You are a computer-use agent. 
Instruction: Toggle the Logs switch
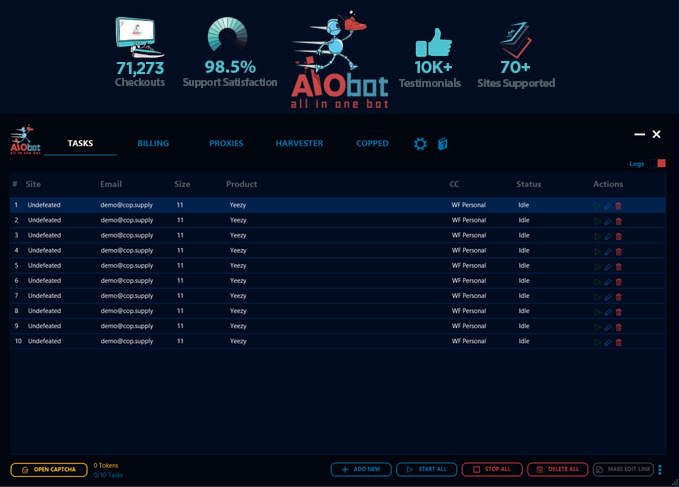coord(660,163)
